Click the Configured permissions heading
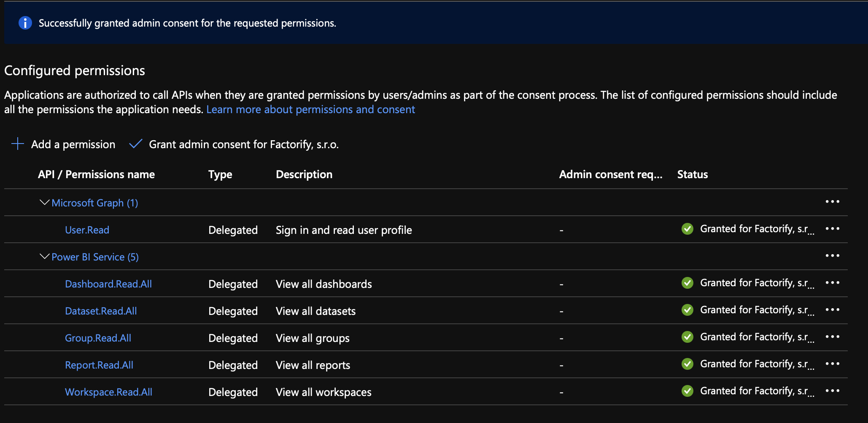The width and height of the screenshot is (868, 423). pyautogui.click(x=75, y=70)
